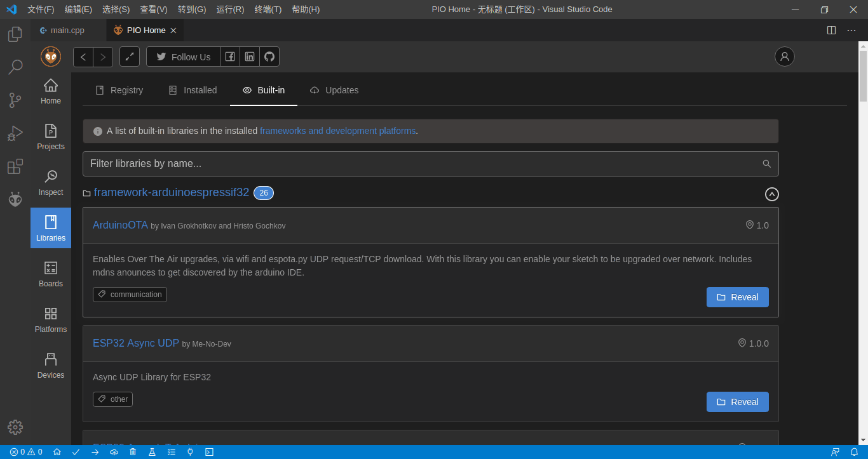Switch to the Installed tab
This screenshot has width=868, height=459.
pos(193,90)
